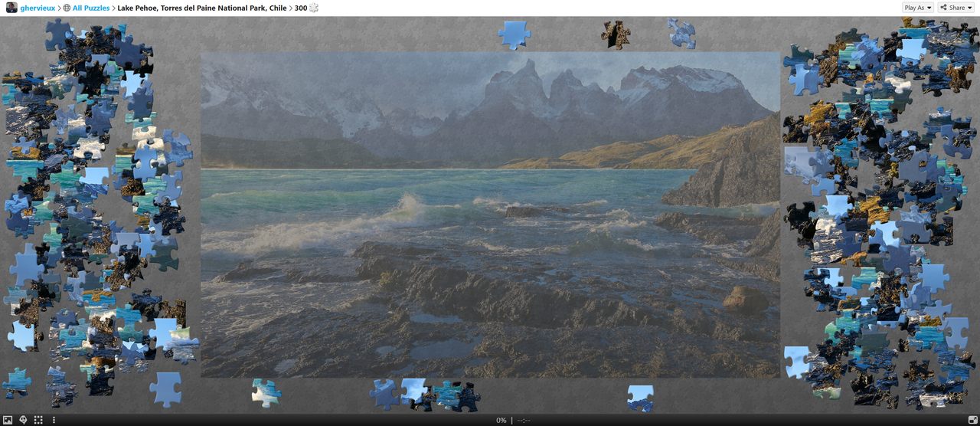Select the snowy mountain piece at top right
980x426 pixels.
[681, 33]
